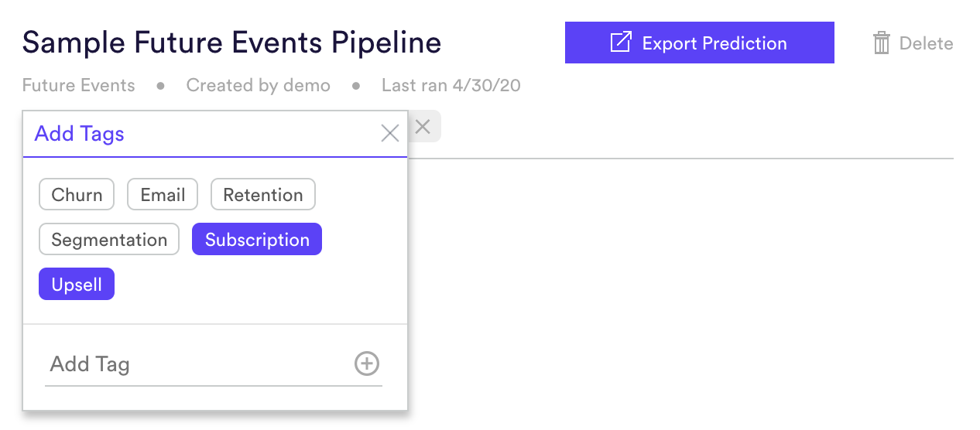This screenshot has width=980, height=430.
Task: Click the Delete trash can icon
Action: [881, 43]
